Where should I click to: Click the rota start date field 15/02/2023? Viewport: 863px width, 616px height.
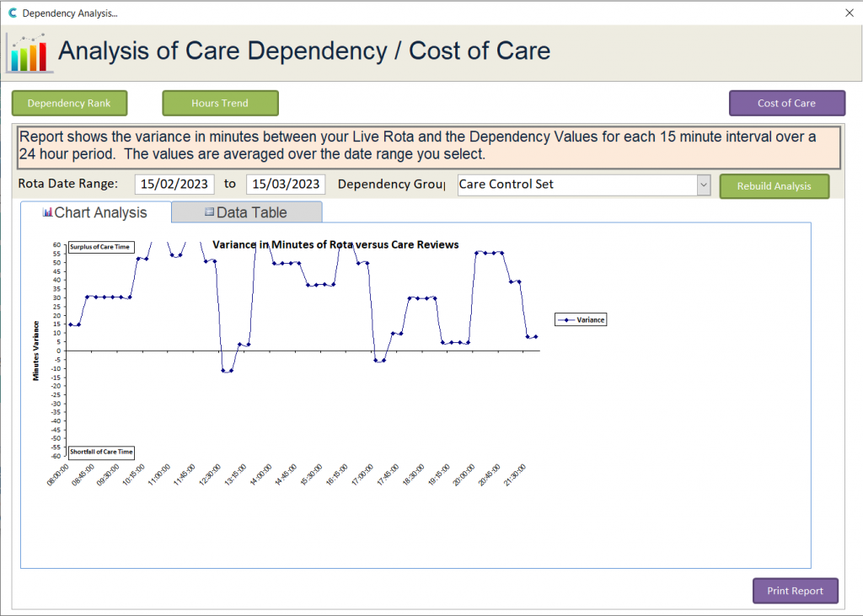tap(174, 184)
